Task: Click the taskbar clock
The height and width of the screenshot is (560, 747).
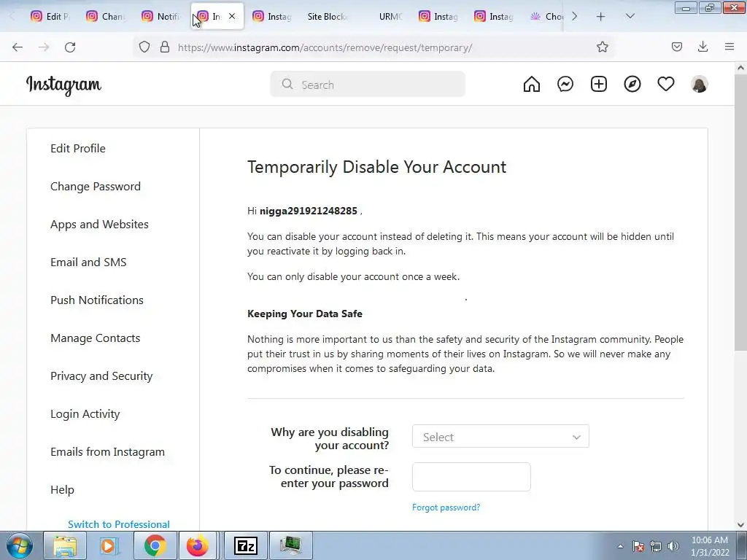Action: 710,546
